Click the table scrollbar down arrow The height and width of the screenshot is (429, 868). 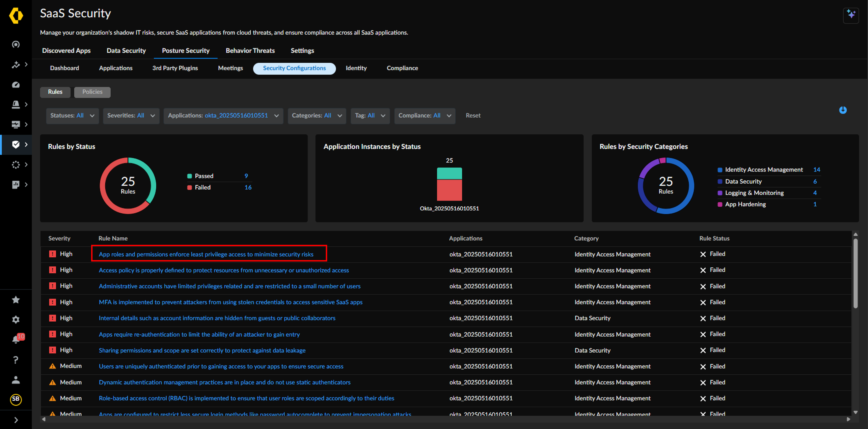click(855, 412)
